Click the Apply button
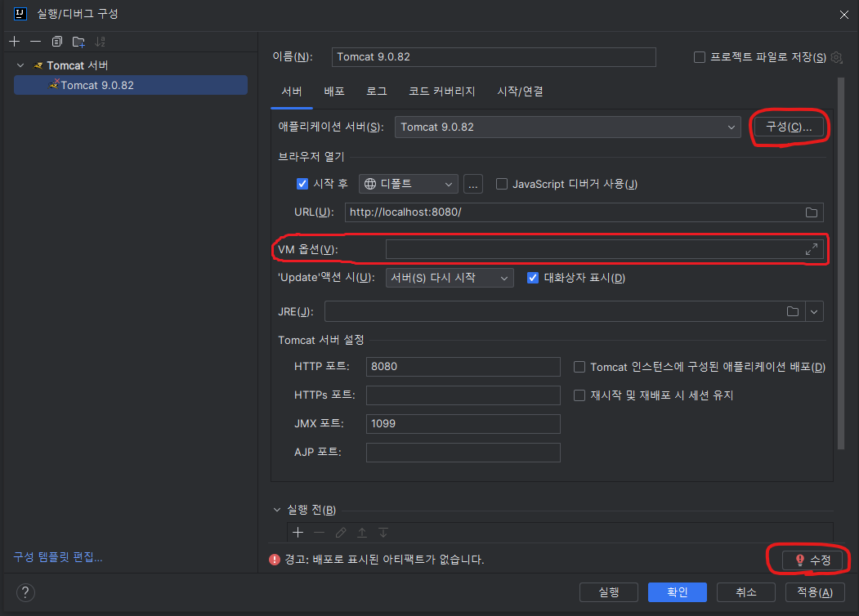The width and height of the screenshot is (859, 616). [x=815, y=592]
